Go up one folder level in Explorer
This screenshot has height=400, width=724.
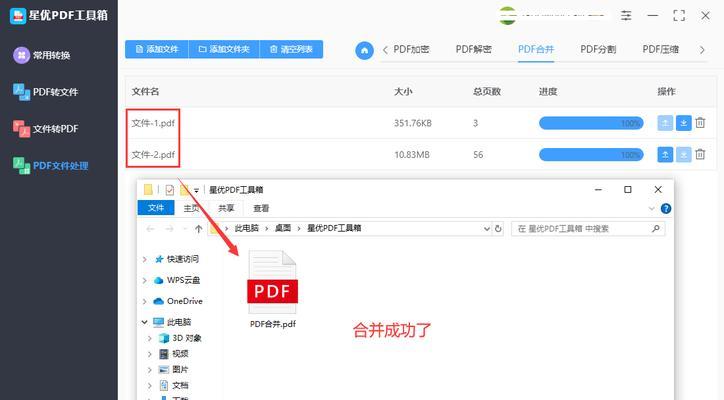click(x=199, y=229)
